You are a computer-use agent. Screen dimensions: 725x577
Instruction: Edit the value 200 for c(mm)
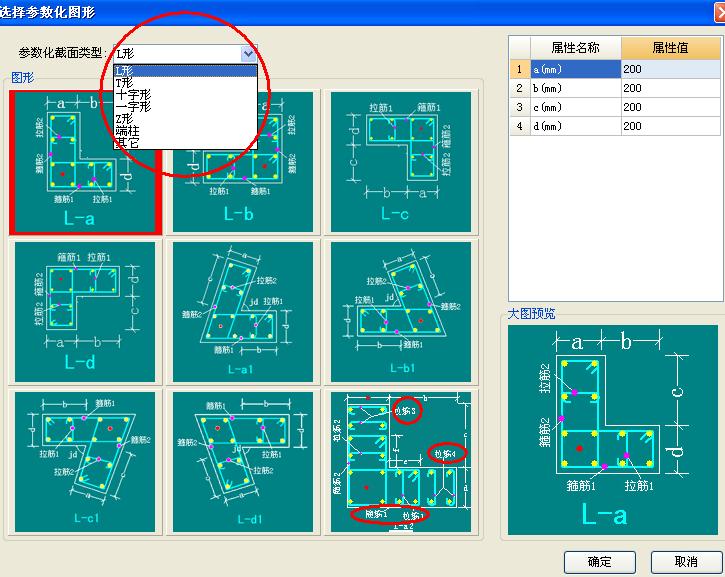(670, 107)
